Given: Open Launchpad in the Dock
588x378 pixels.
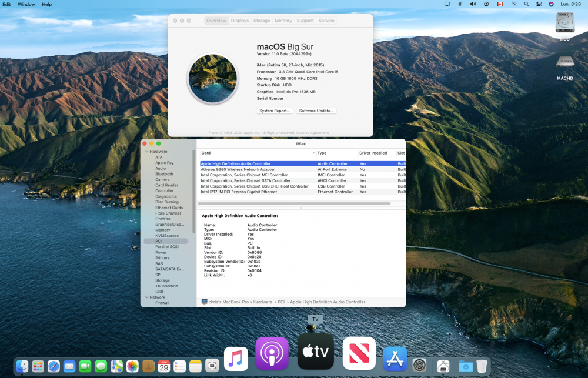Looking at the screenshot, I should coord(38,366).
